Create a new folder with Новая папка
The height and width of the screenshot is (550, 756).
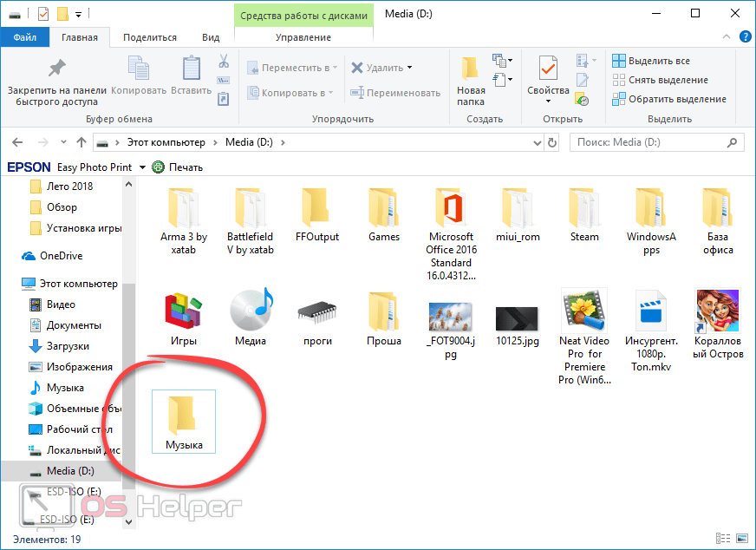pos(471,76)
